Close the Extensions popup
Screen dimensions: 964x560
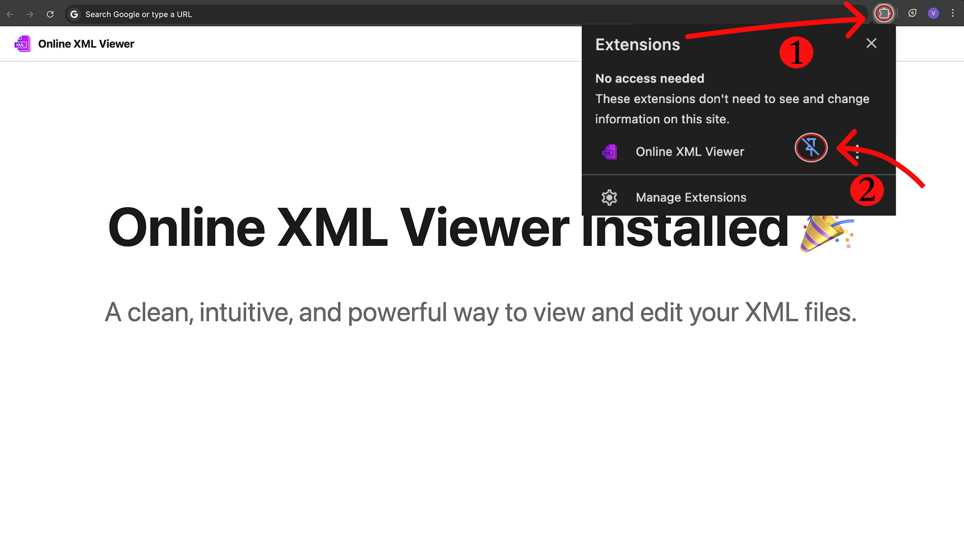click(871, 43)
